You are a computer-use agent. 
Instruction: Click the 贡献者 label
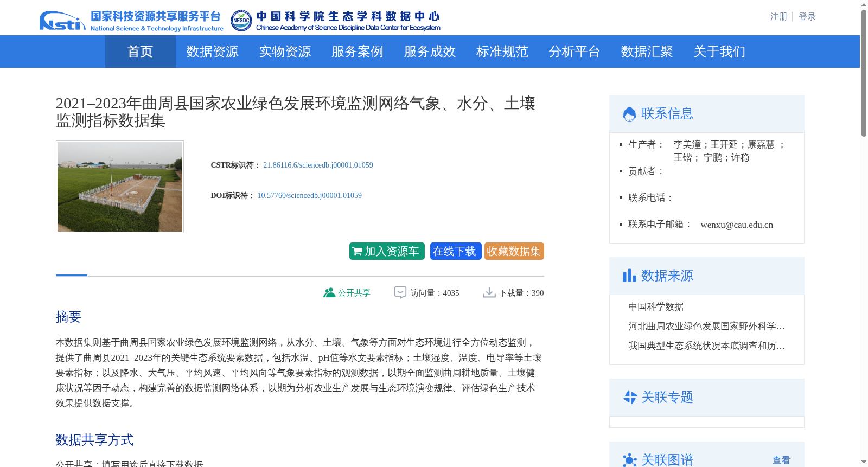point(647,171)
